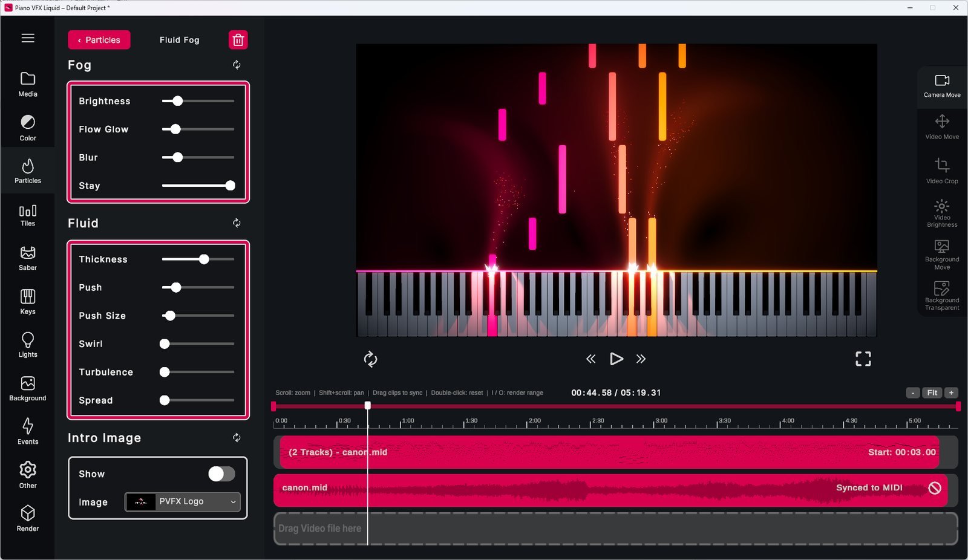Click the Drag Video file here track
The height and width of the screenshot is (560, 968).
616,529
